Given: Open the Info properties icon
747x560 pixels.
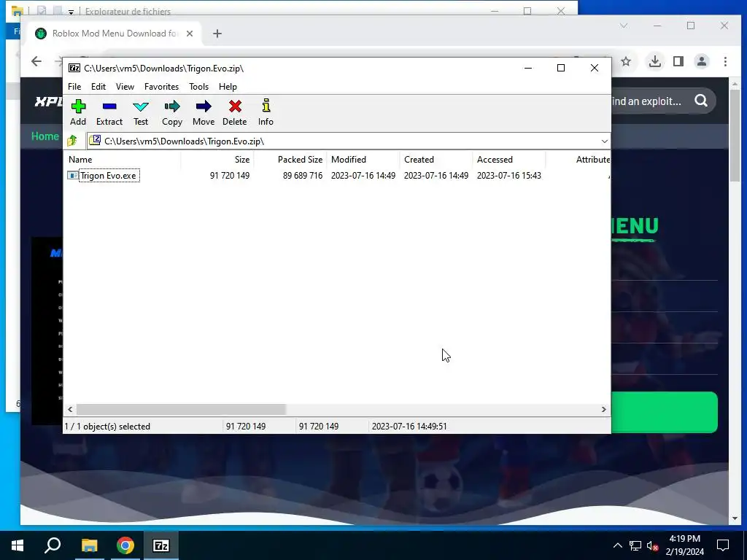Looking at the screenshot, I should tap(266, 112).
